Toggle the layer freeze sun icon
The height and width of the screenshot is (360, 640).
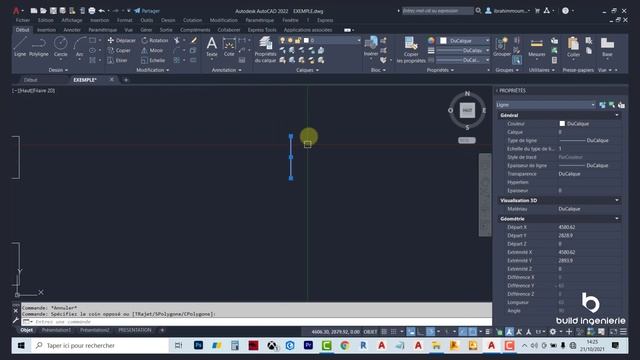(290, 40)
